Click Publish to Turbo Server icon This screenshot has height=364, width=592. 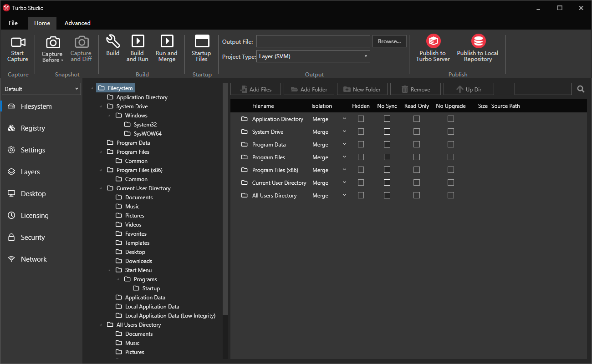click(x=433, y=41)
